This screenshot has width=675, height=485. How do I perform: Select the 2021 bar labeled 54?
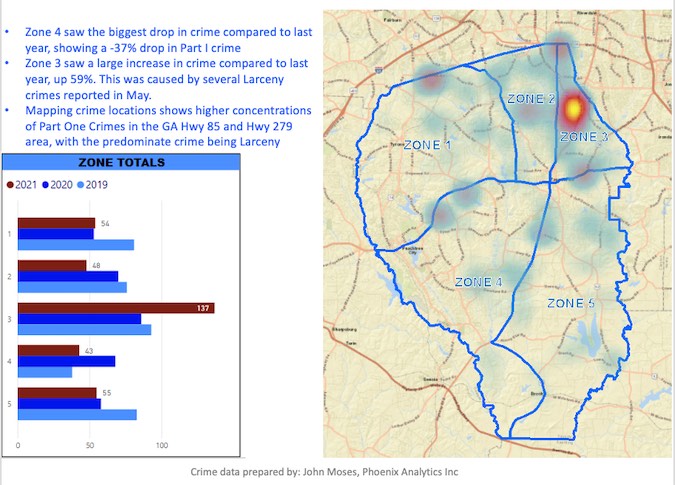click(x=56, y=223)
